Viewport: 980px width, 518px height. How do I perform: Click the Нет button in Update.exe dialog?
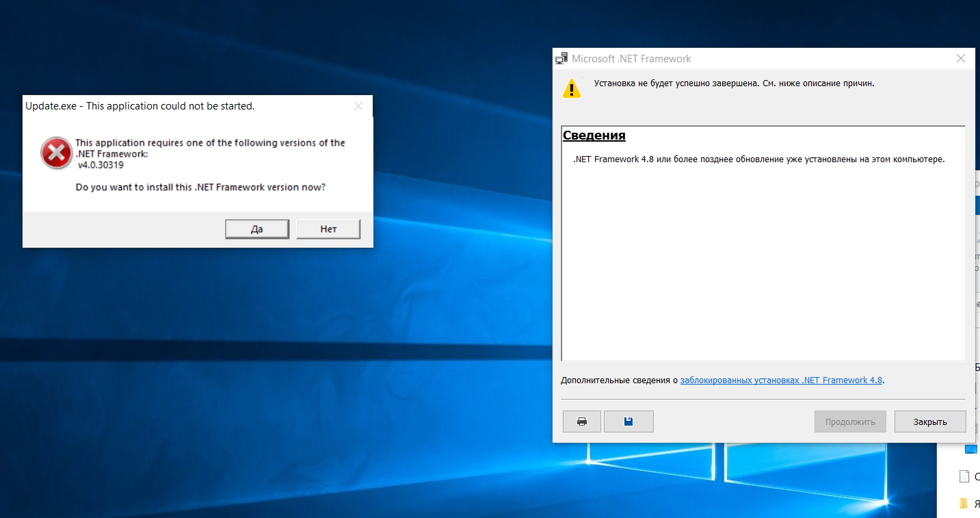click(x=328, y=229)
